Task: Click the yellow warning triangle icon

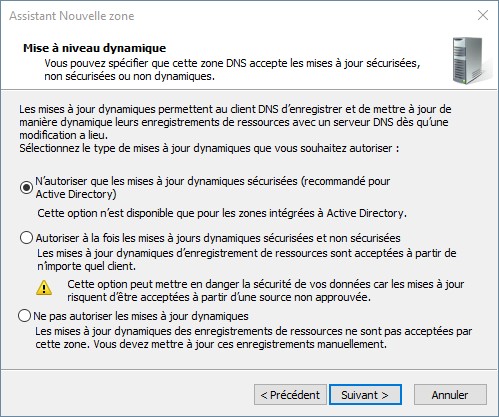Action: pos(44,288)
